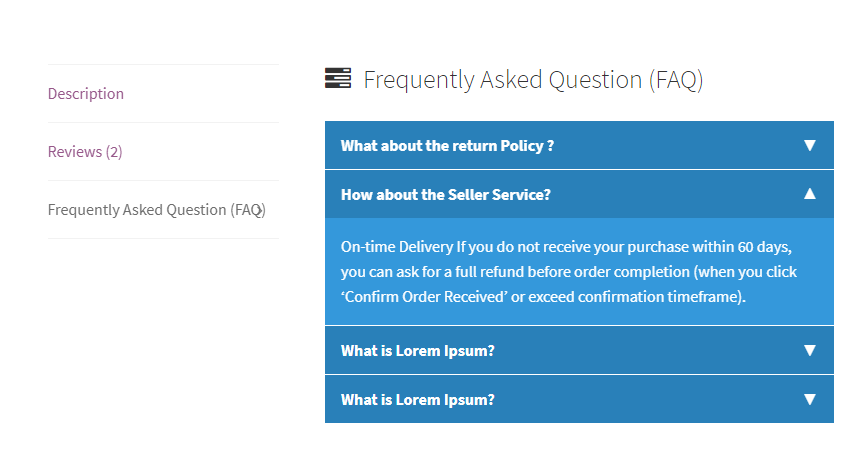
Task: Click the up arrow on the Seller Service row
Action: [810, 194]
